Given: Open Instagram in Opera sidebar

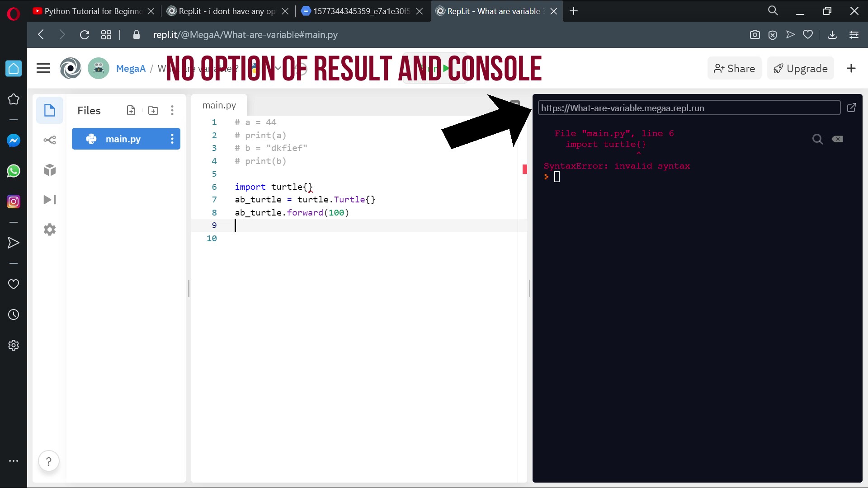Looking at the screenshot, I should click(x=14, y=202).
